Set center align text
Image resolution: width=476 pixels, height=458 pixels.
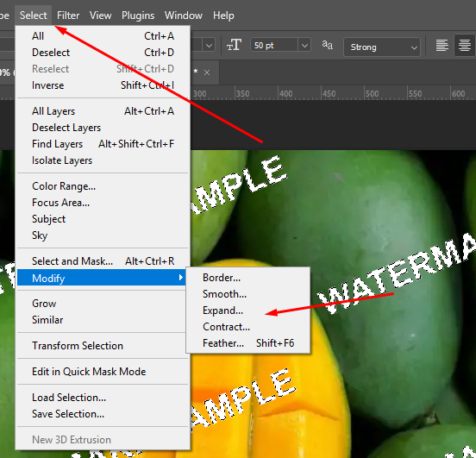coord(464,46)
